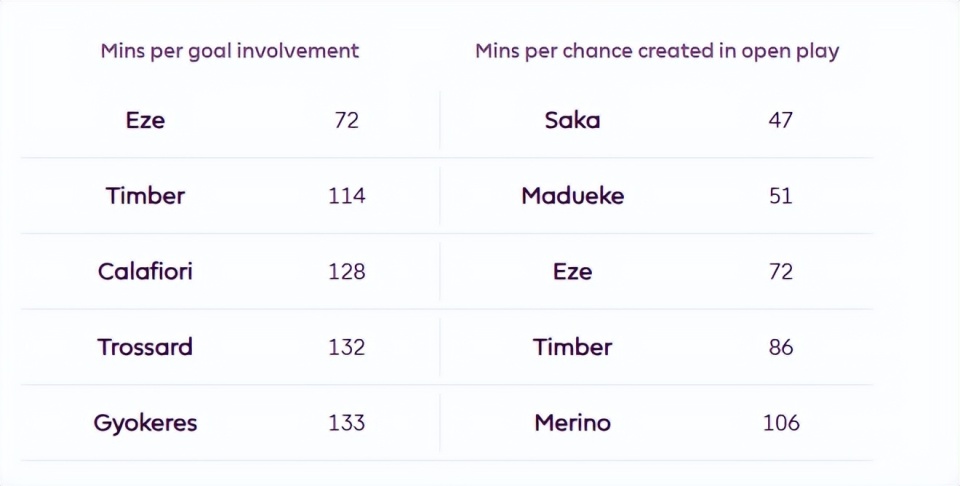Select Eze in the goal involvement column
The image size is (960, 486).
point(145,120)
